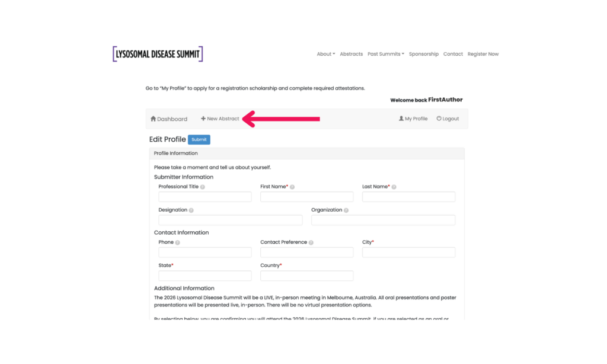The width and height of the screenshot is (607, 364).
Task: Open help icon beside Organization
Action: coord(346,210)
